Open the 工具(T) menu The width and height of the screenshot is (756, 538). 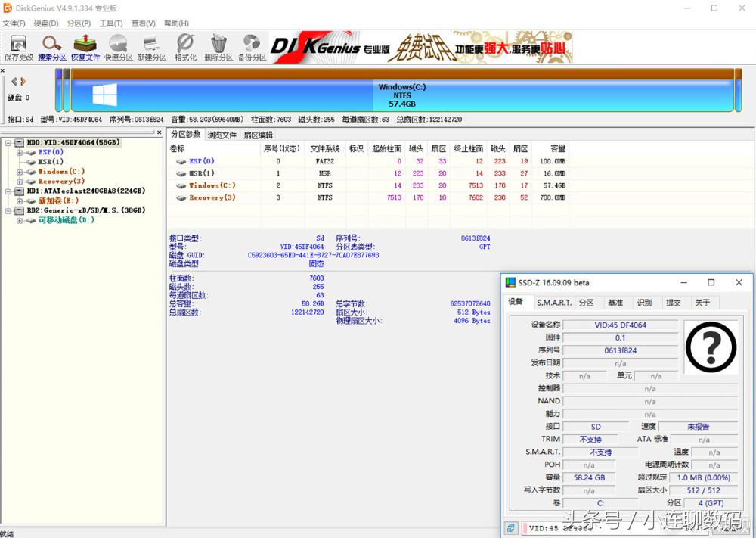(x=110, y=23)
